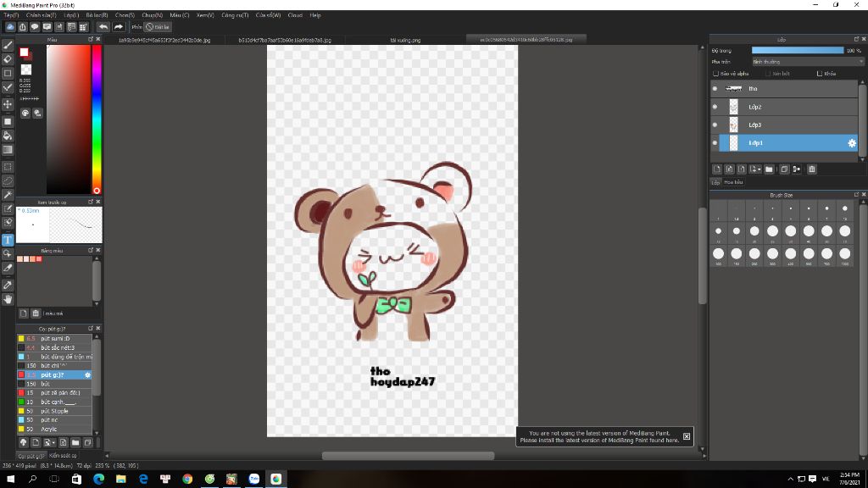
Task: Open the Chỉnh sửa(E) menu
Action: pos(41,15)
